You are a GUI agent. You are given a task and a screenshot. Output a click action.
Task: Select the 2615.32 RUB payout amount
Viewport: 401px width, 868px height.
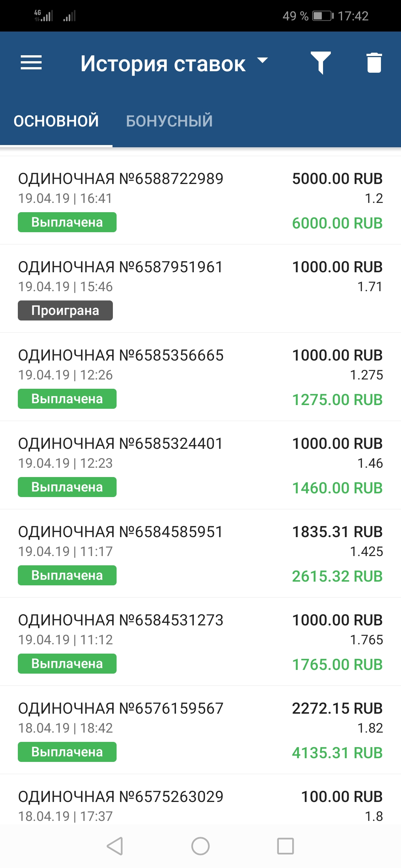point(337,576)
